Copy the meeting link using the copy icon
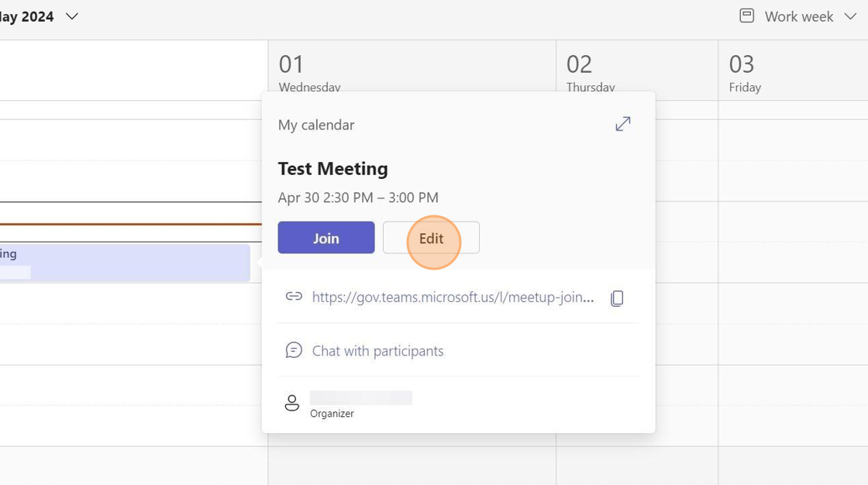 pyautogui.click(x=617, y=298)
